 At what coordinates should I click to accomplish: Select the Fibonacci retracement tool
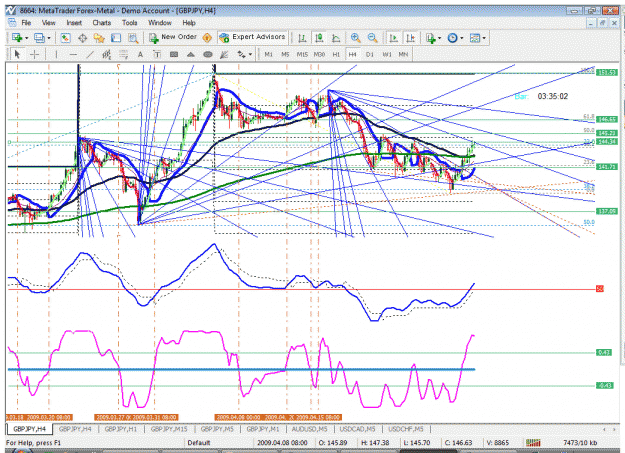[124, 55]
